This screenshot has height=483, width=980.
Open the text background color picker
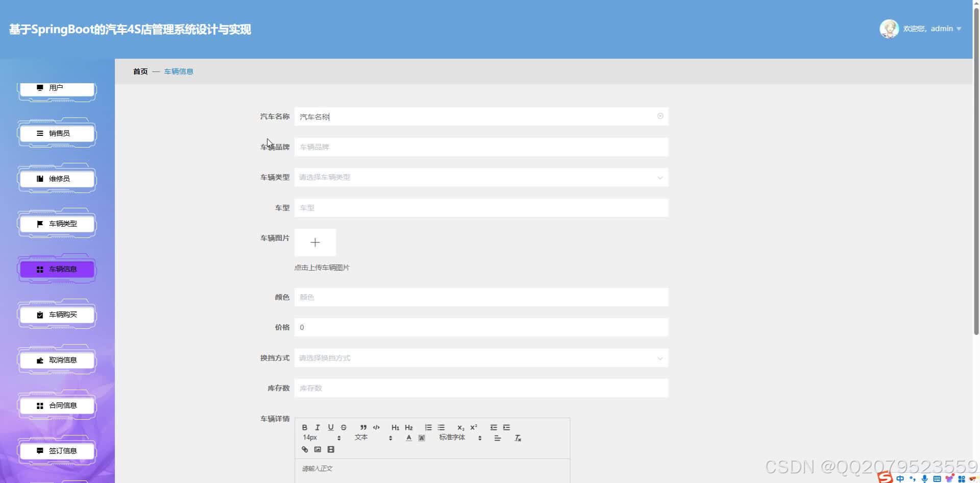[422, 438]
